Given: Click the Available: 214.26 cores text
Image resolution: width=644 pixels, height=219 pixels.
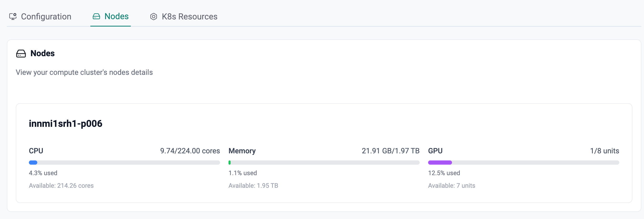Looking at the screenshot, I should 61,186.
